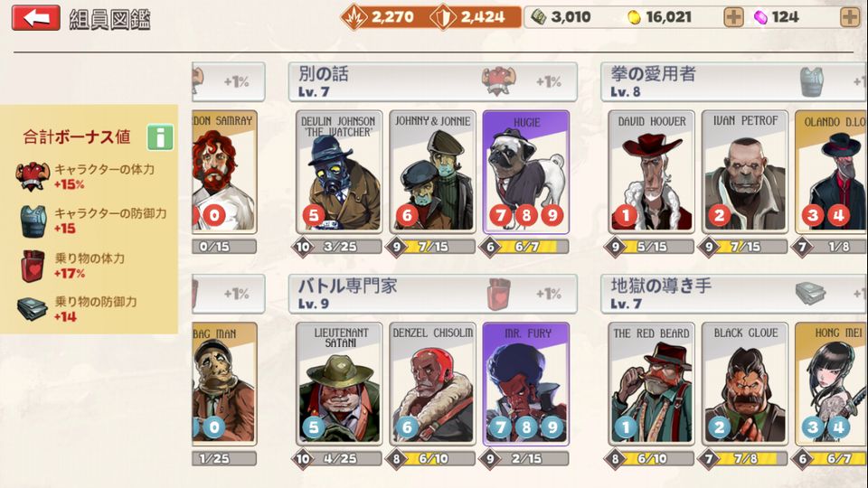Select the Hugie pug character card

point(526,172)
